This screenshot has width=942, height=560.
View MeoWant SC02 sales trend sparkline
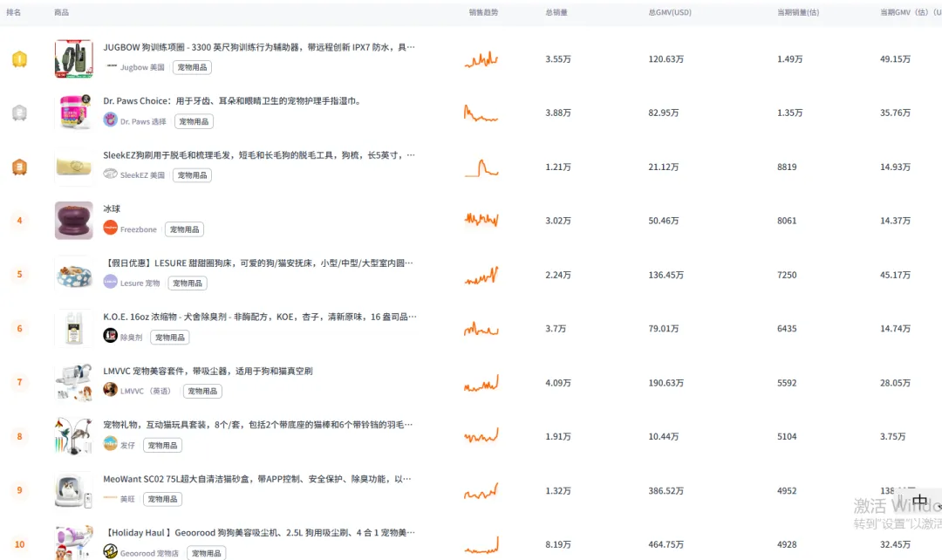pos(481,491)
